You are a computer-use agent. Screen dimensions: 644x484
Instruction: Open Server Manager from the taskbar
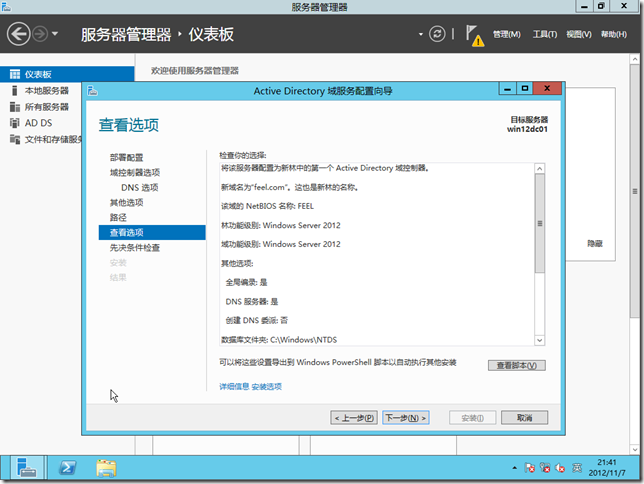28,468
